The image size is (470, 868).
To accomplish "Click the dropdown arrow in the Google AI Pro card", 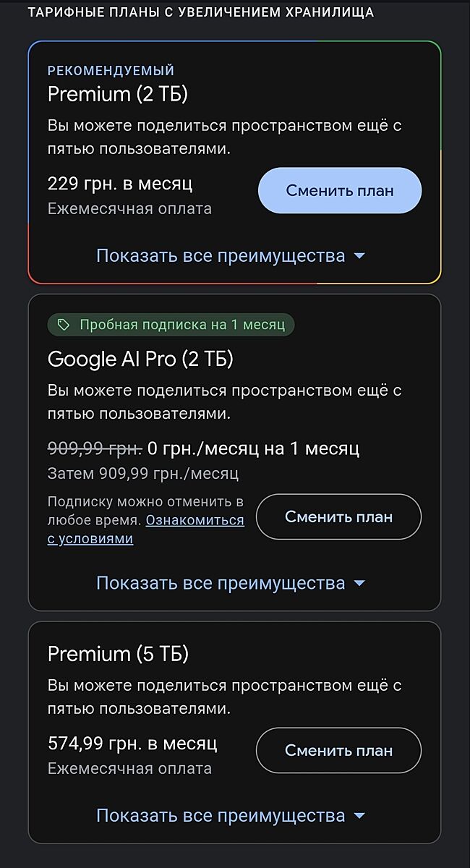I will point(359,583).
